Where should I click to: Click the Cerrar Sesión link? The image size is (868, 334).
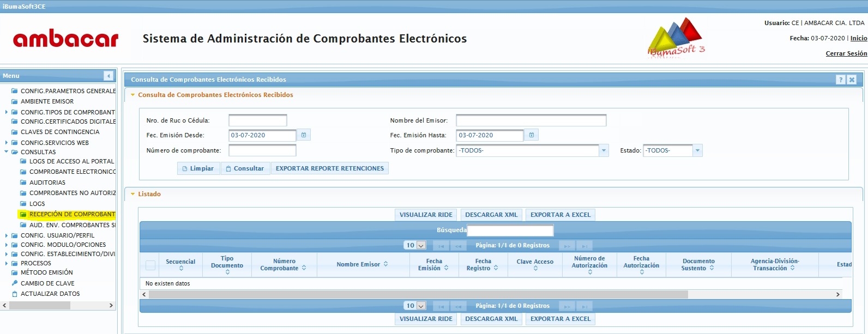[846, 53]
